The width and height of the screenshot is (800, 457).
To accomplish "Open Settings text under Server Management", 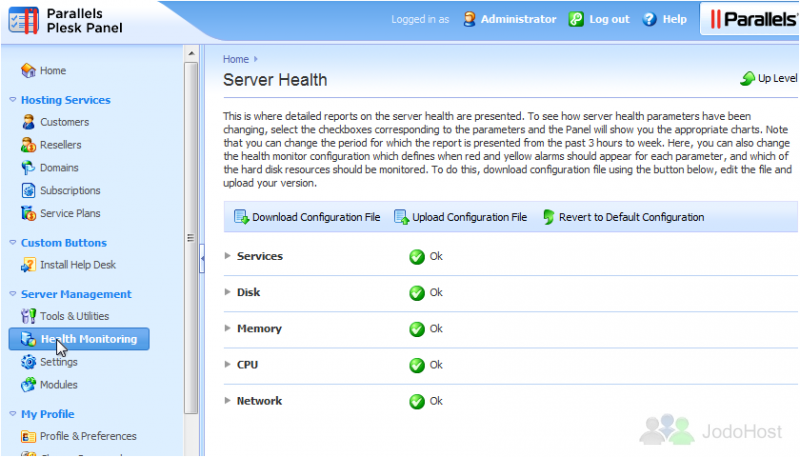I will (x=59, y=362).
